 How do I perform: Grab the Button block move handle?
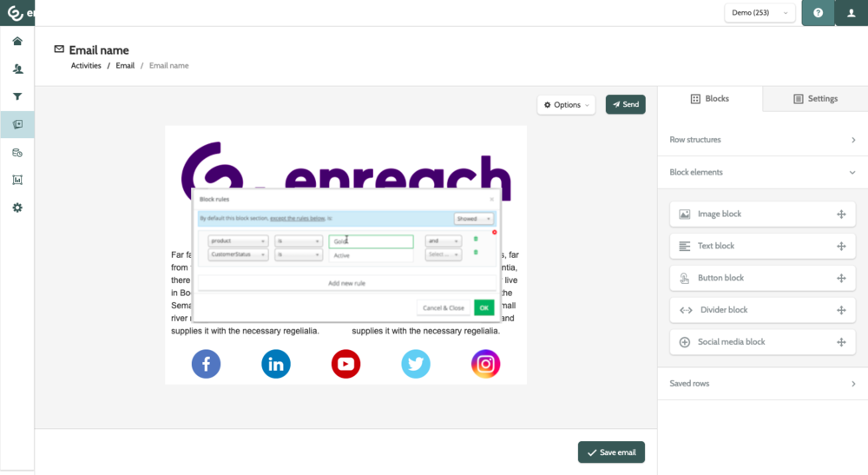pyautogui.click(x=841, y=279)
